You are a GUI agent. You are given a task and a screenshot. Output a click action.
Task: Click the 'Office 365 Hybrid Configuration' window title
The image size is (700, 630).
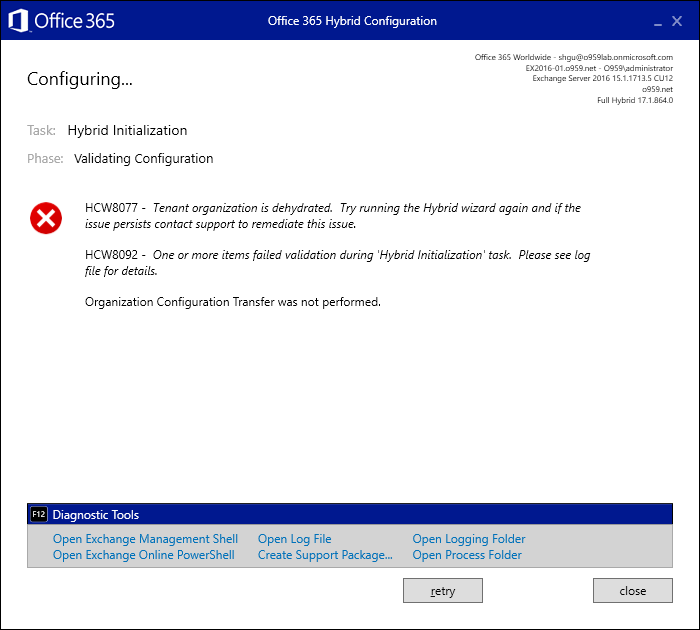[352, 21]
